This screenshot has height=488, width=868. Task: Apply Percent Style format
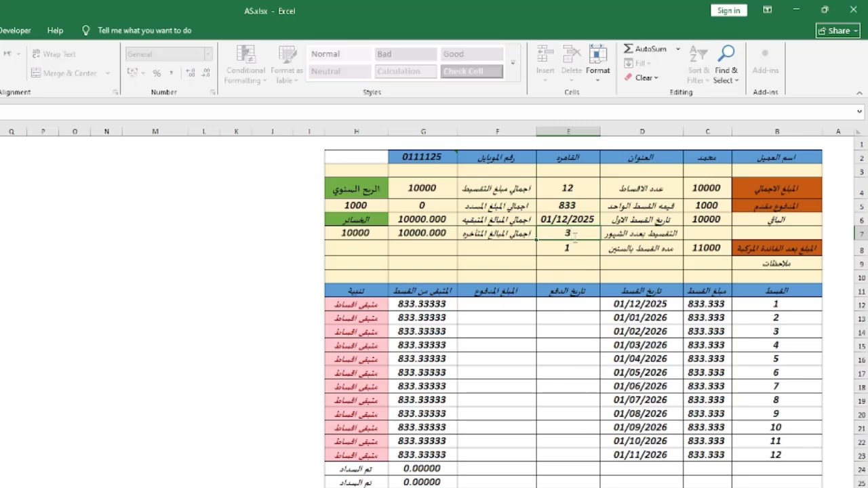(x=157, y=73)
